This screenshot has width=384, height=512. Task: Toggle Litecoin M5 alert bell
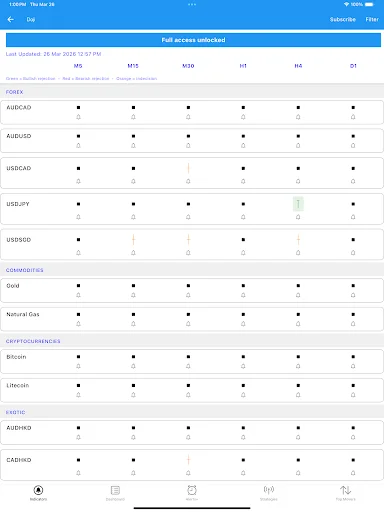coord(78,395)
